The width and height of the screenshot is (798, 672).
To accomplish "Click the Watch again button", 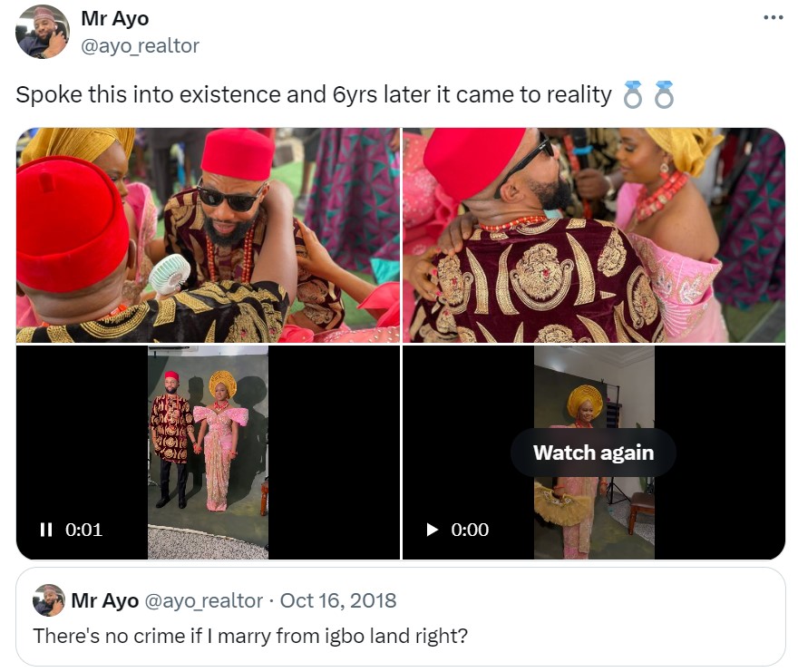I will coord(593,453).
